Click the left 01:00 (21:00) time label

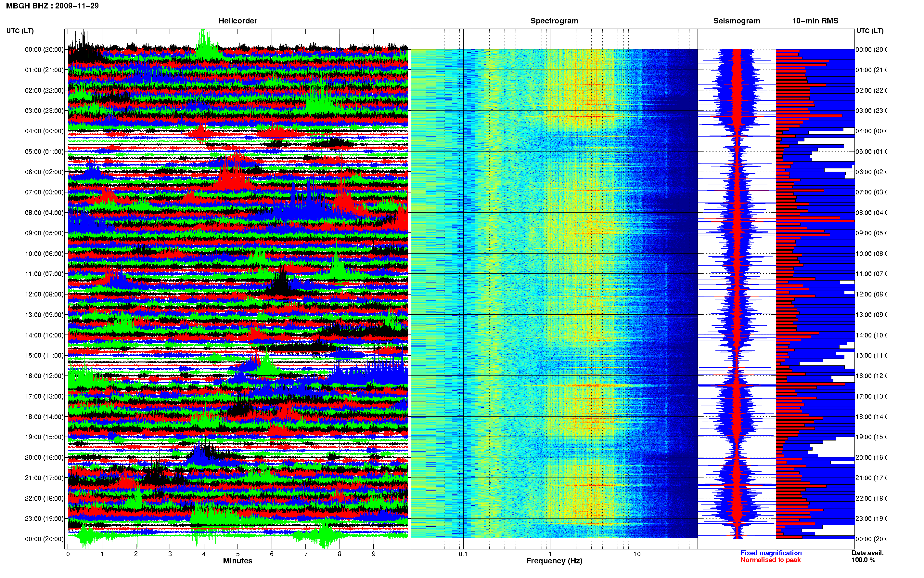pyautogui.click(x=44, y=70)
